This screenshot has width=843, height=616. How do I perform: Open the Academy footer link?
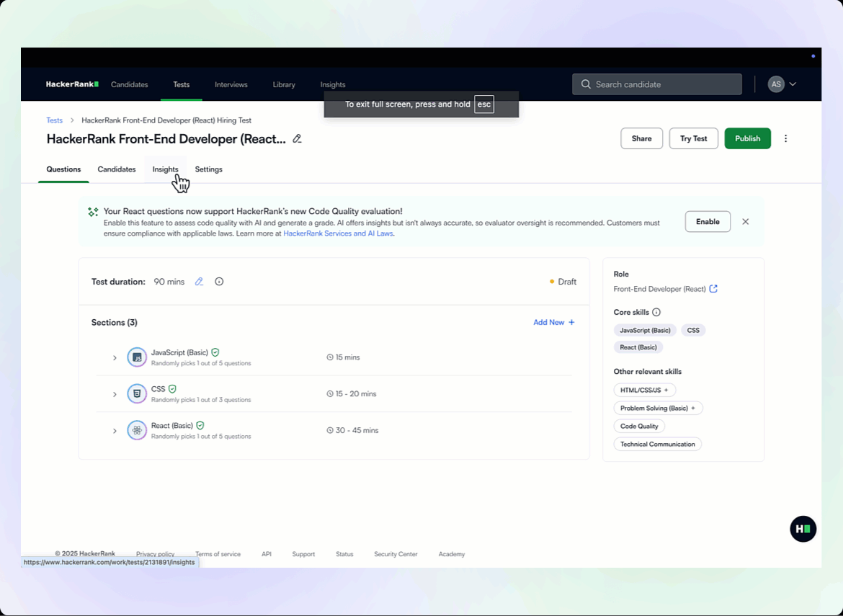pyautogui.click(x=452, y=554)
